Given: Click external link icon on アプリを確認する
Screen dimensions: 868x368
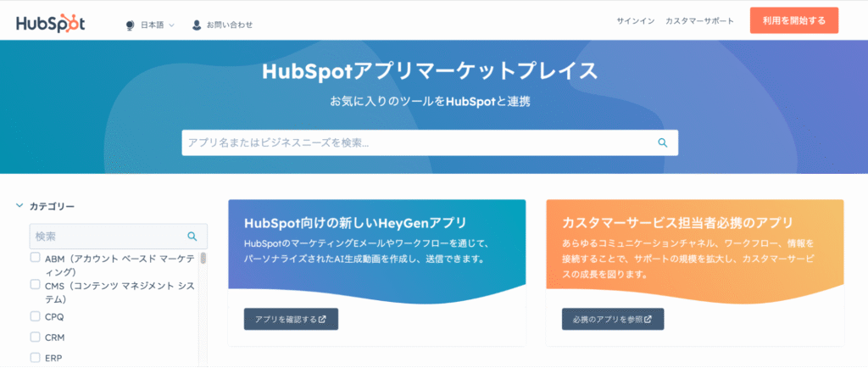Looking at the screenshot, I should 322,320.
